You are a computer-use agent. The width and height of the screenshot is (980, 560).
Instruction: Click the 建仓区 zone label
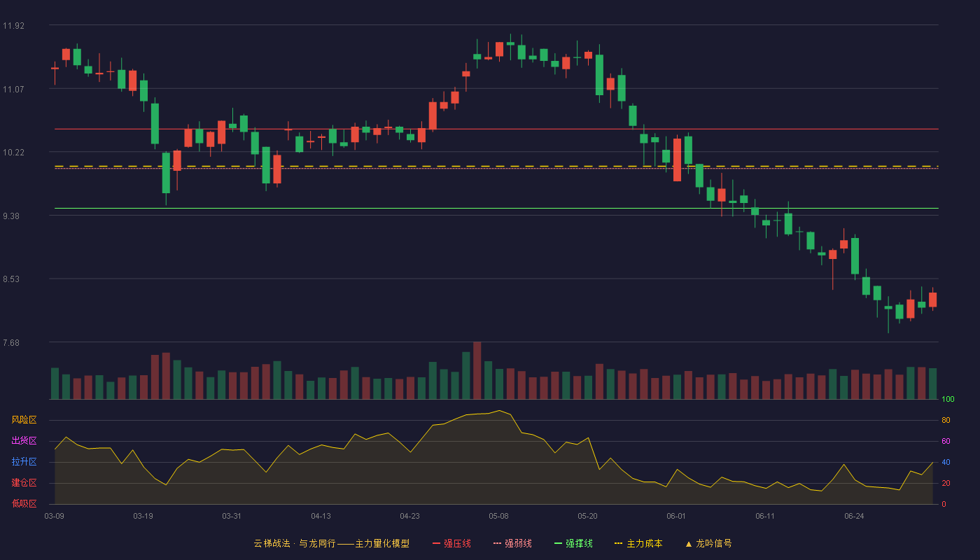pyautogui.click(x=24, y=483)
